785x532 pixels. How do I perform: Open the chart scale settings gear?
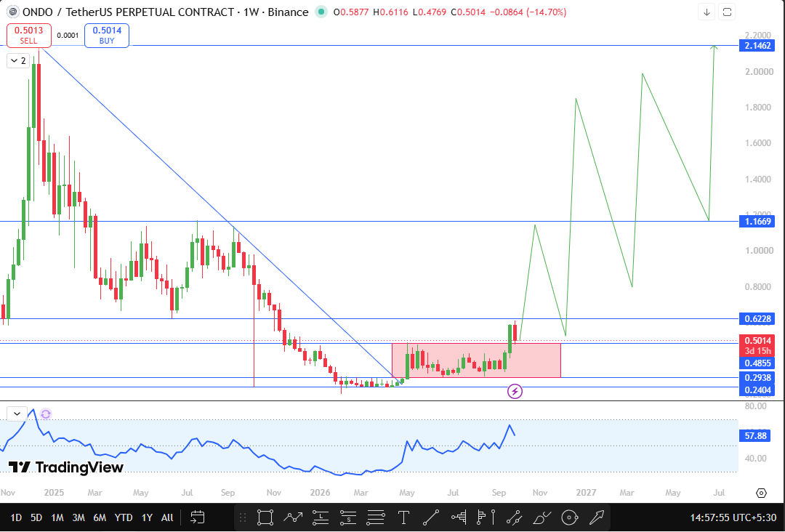pyautogui.click(x=761, y=493)
